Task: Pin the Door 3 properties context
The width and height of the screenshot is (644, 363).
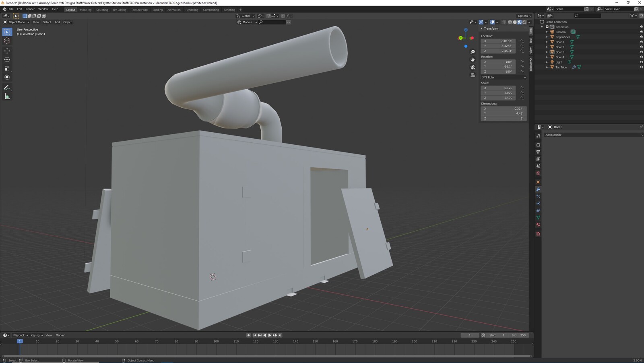Action: click(x=641, y=127)
